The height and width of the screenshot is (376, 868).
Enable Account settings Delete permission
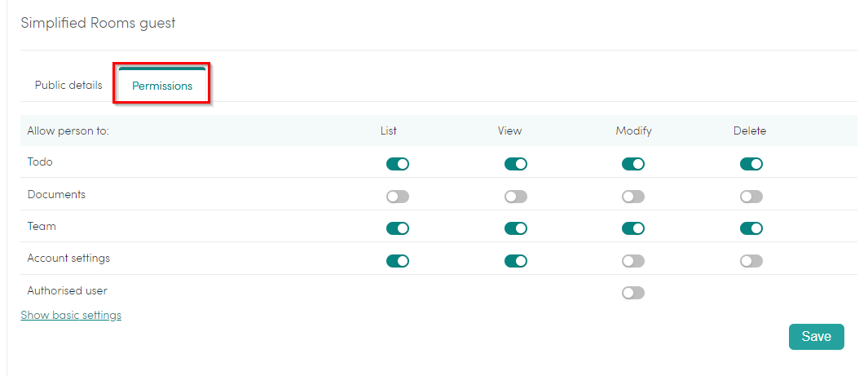751,261
